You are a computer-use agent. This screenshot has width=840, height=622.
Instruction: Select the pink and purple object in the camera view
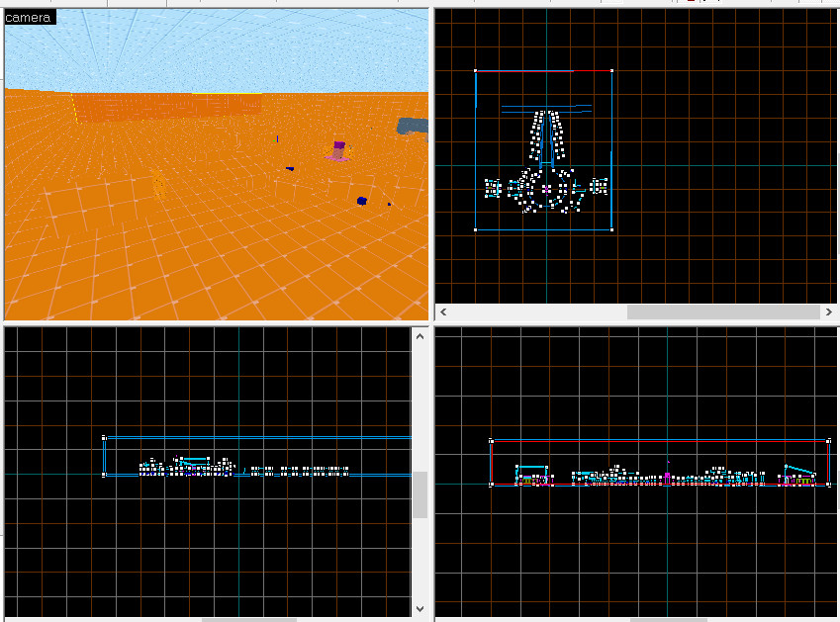[x=338, y=151]
